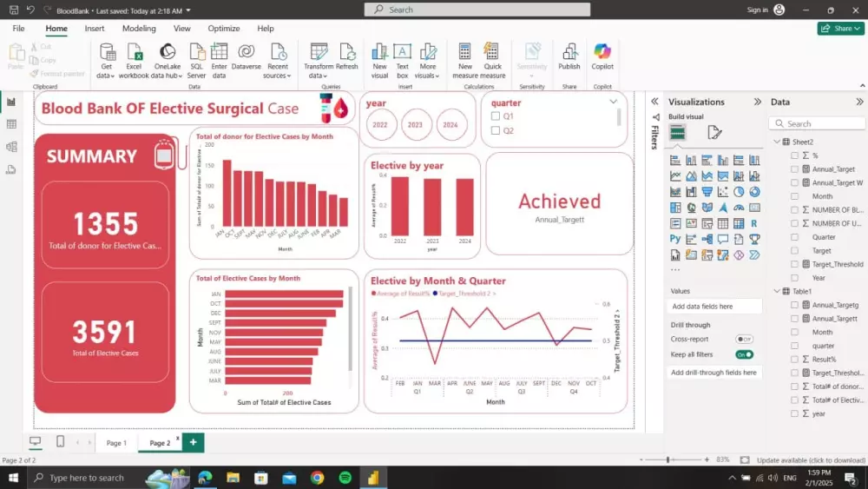Insert a Text box

403,60
